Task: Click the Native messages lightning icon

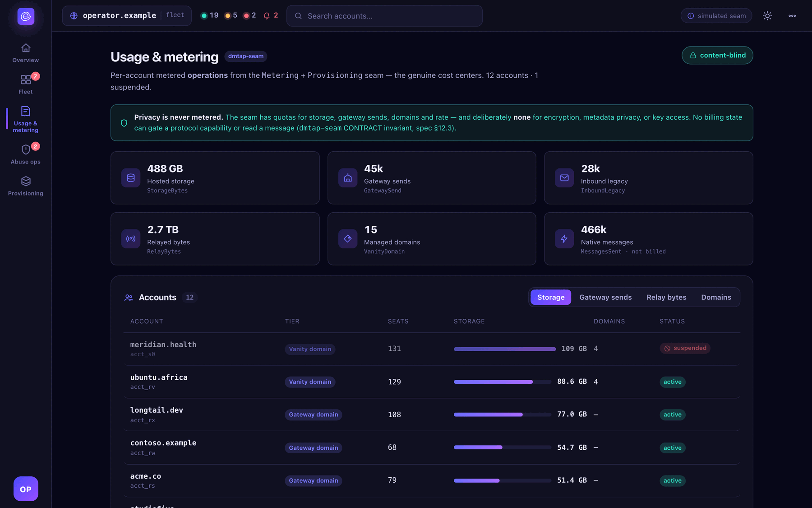Action: (564, 238)
